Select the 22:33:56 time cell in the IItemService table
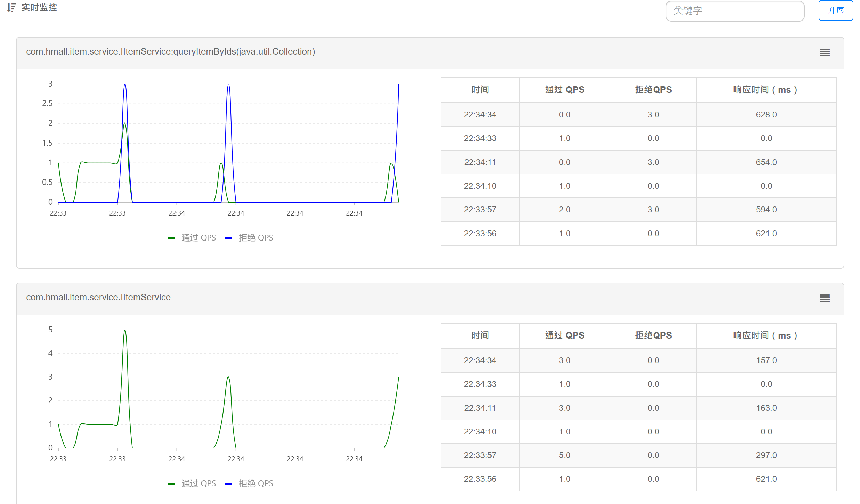Screen dimensions: 860x504 480,479
